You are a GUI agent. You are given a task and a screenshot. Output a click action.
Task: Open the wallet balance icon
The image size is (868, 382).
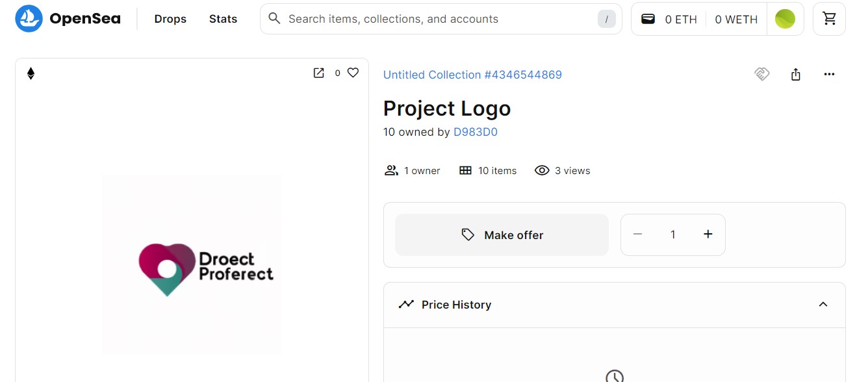(648, 19)
